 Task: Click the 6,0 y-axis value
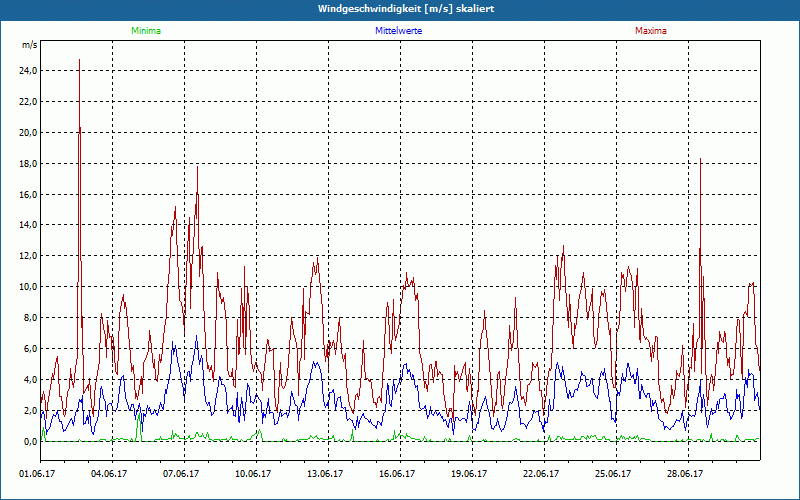(31, 348)
